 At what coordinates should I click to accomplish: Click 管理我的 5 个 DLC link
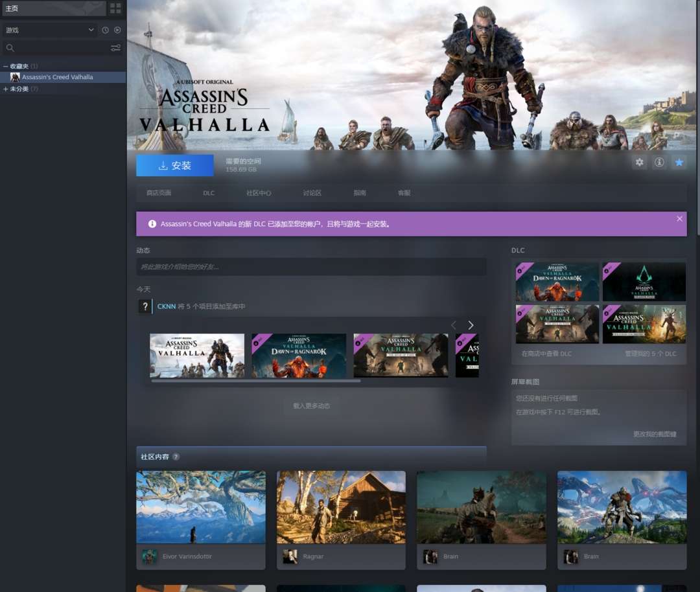pos(651,354)
